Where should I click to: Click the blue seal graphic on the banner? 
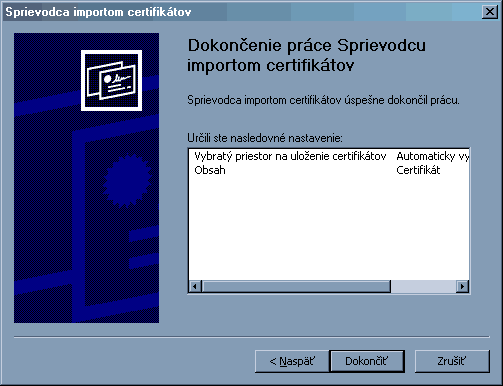127,180
